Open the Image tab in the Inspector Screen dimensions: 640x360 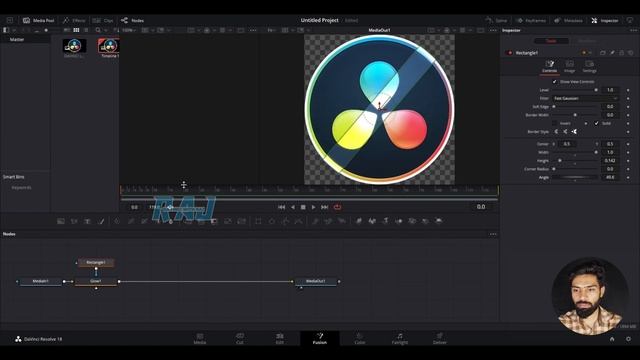click(x=569, y=66)
